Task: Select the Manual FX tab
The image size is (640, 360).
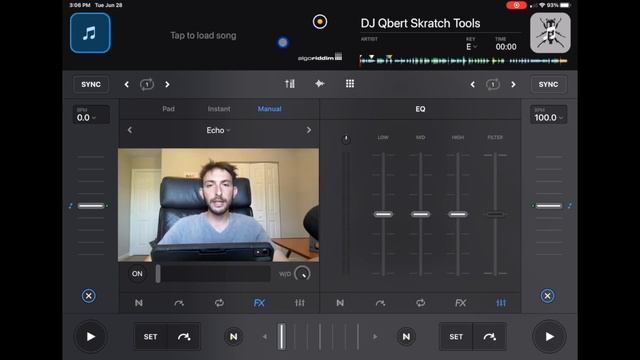Action: 269,109
